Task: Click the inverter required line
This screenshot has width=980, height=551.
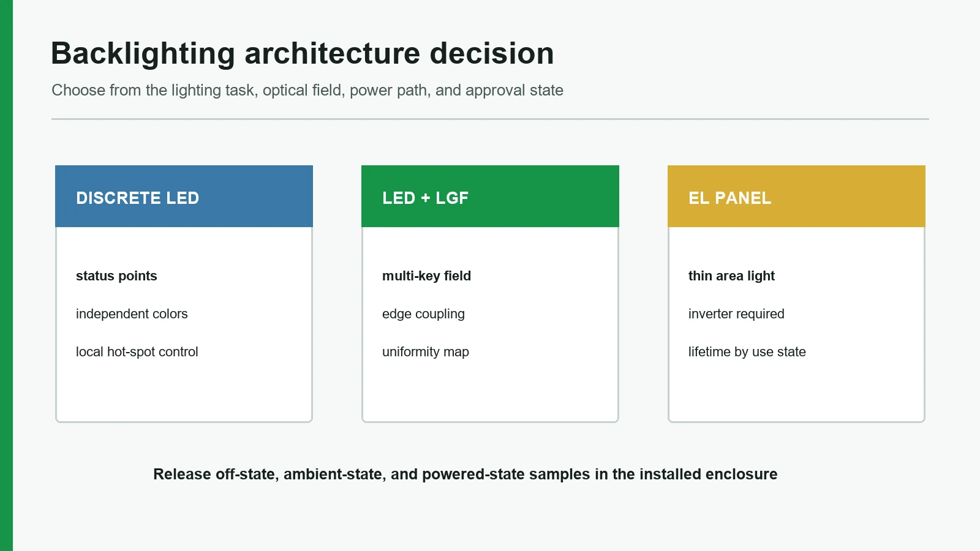Action: pyautogui.click(x=736, y=314)
